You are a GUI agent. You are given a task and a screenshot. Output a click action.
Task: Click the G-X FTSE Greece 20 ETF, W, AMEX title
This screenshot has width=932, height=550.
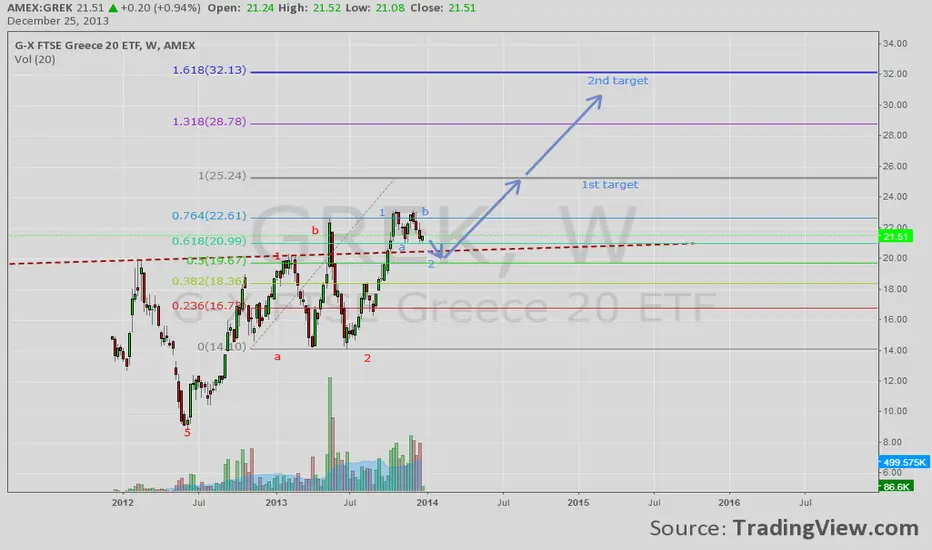(x=105, y=45)
